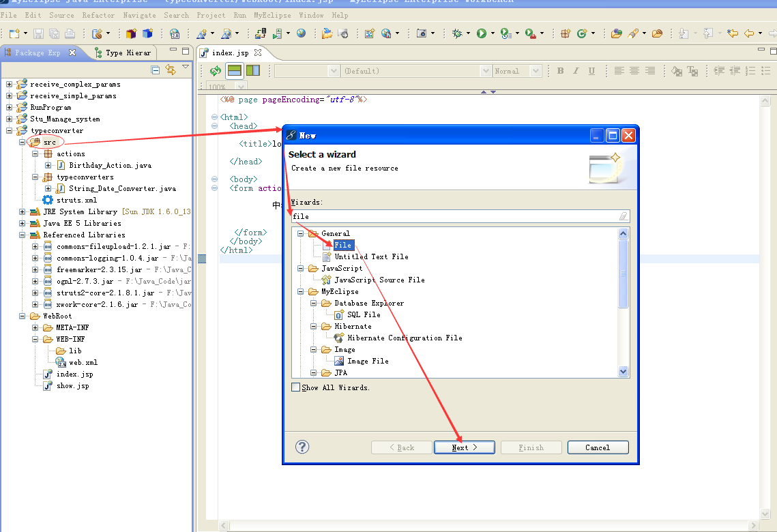Collapse the src folder in Package Explorer
Viewport: 777px width, 532px height.
tap(23, 142)
